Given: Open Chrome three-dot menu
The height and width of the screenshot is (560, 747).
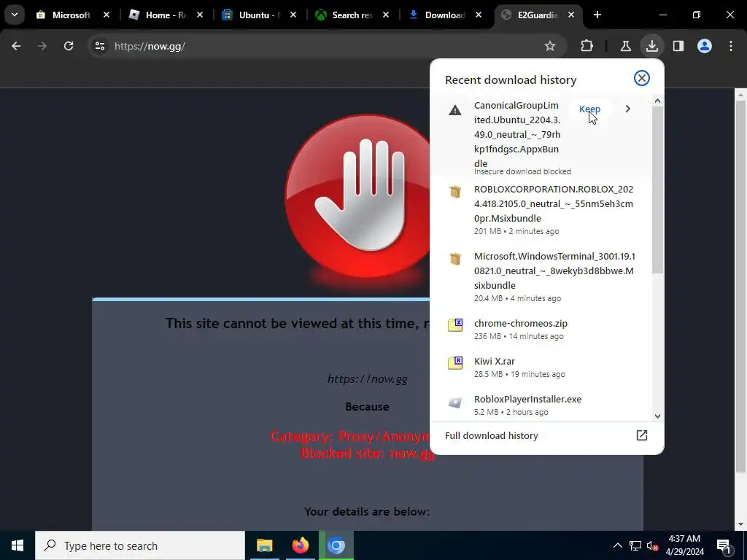Looking at the screenshot, I should (x=731, y=46).
